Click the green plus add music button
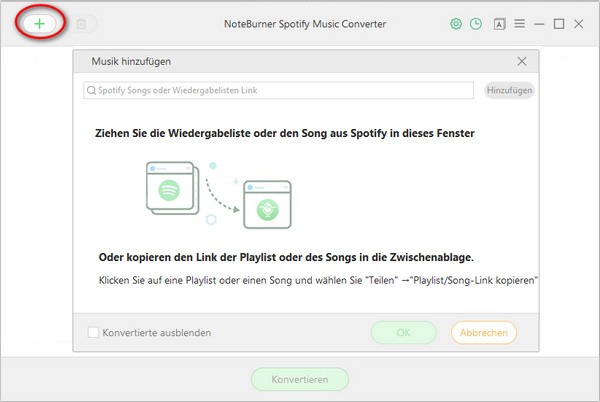 (x=39, y=24)
